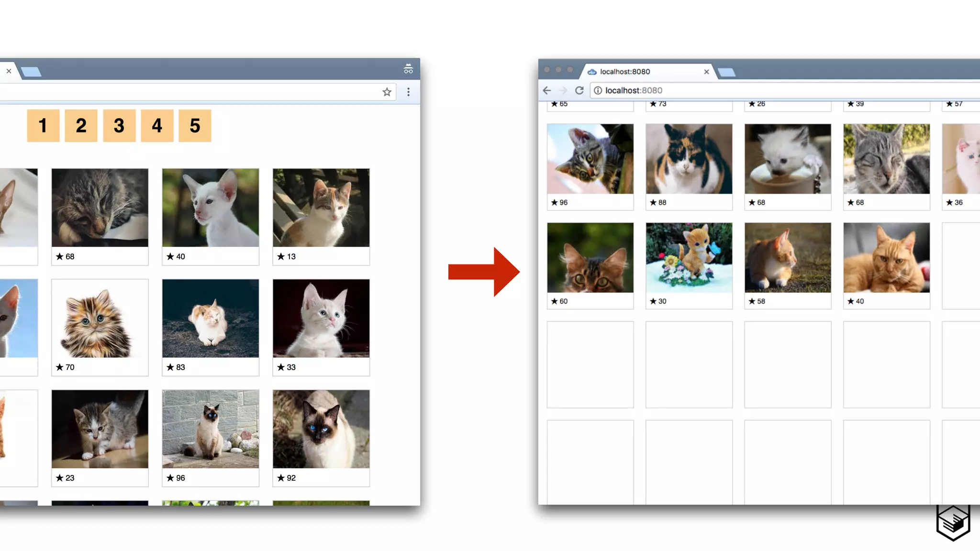Click the red arrow between browsers
980x551 pixels.
(483, 272)
